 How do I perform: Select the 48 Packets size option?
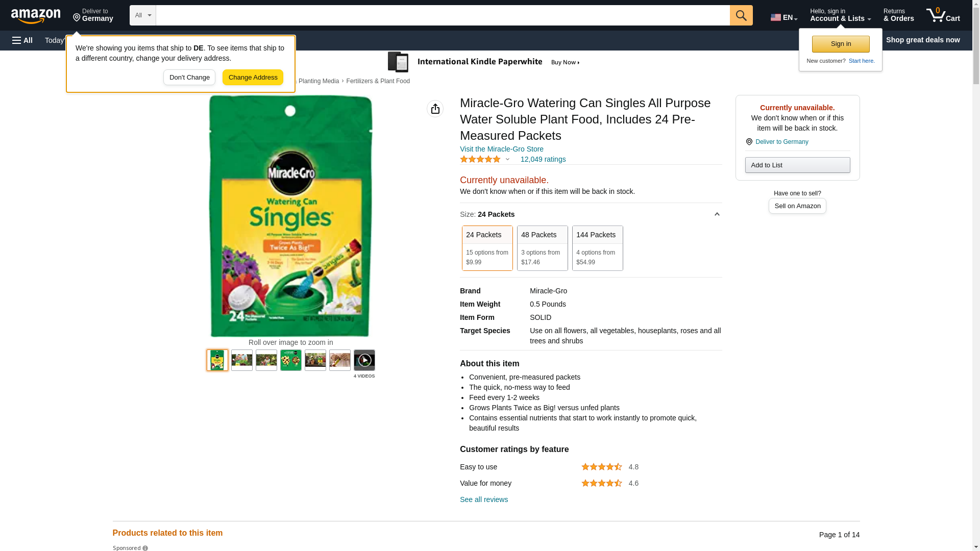(542, 248)
